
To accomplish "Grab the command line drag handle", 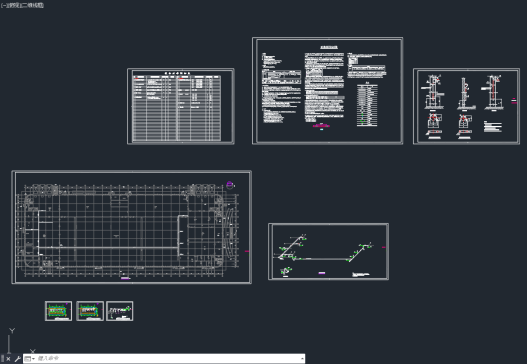I will pyautogui.click(x=2, y=359).
